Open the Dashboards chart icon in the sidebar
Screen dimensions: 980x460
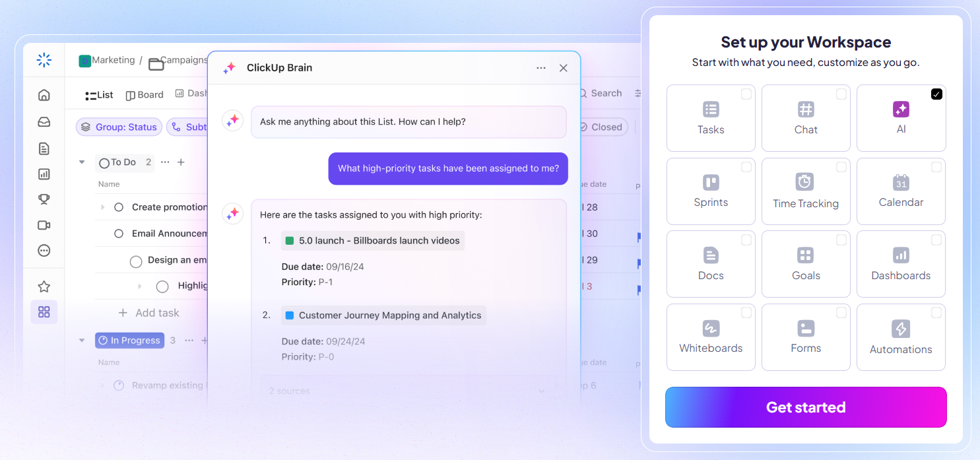[44, 174]
